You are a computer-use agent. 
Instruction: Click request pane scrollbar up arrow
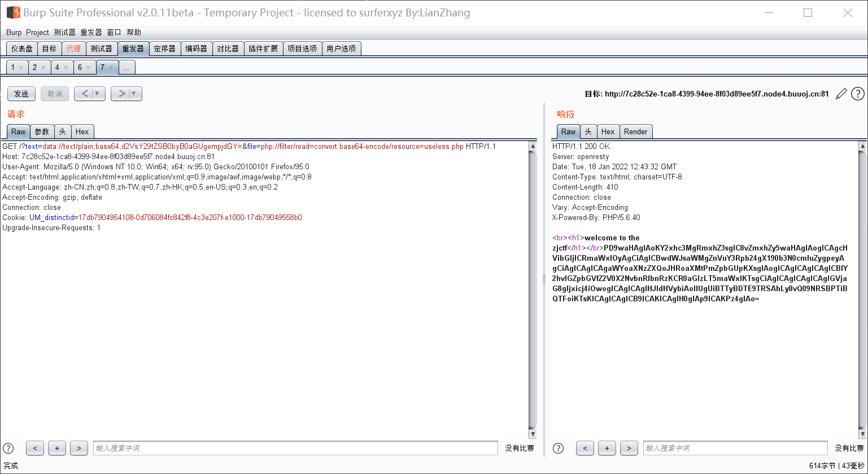pos(533,146)
